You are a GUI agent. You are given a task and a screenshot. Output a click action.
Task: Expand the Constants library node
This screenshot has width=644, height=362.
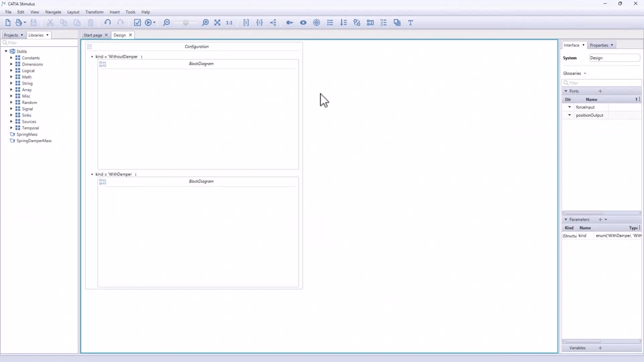pyautogui.click(x=11, y=58)
